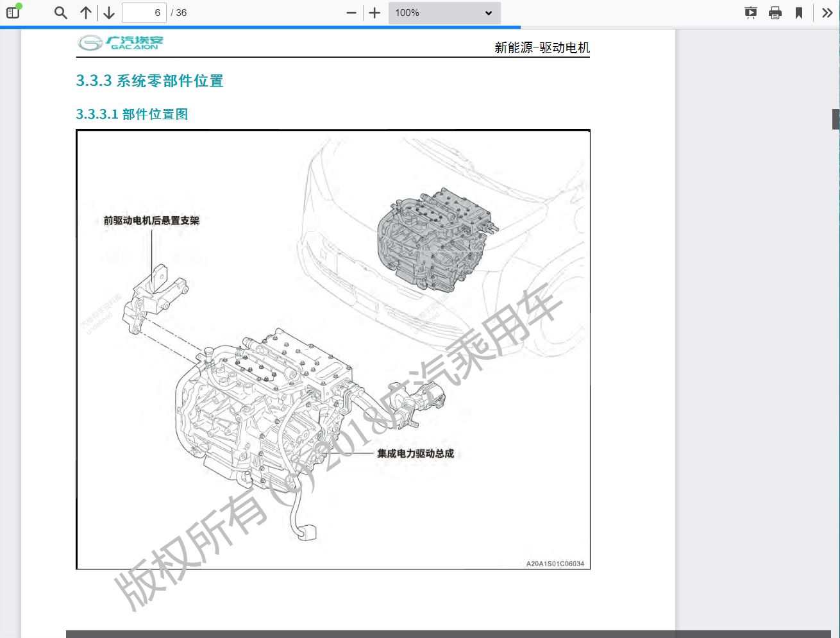This screenshot has height=638, width=840.
Task: Click the header text 新能源-驱动电机
Action: pyautogui.click(x=542, y=47)
